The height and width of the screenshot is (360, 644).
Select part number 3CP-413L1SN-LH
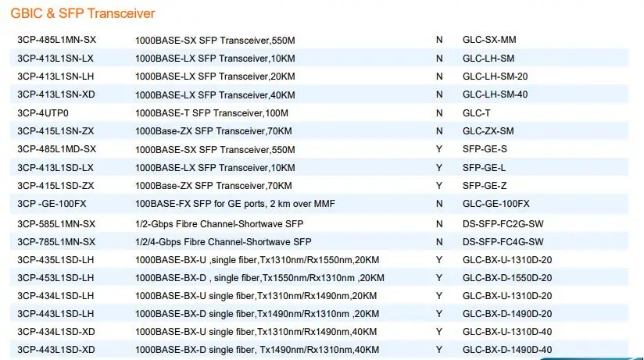point(55,77)
